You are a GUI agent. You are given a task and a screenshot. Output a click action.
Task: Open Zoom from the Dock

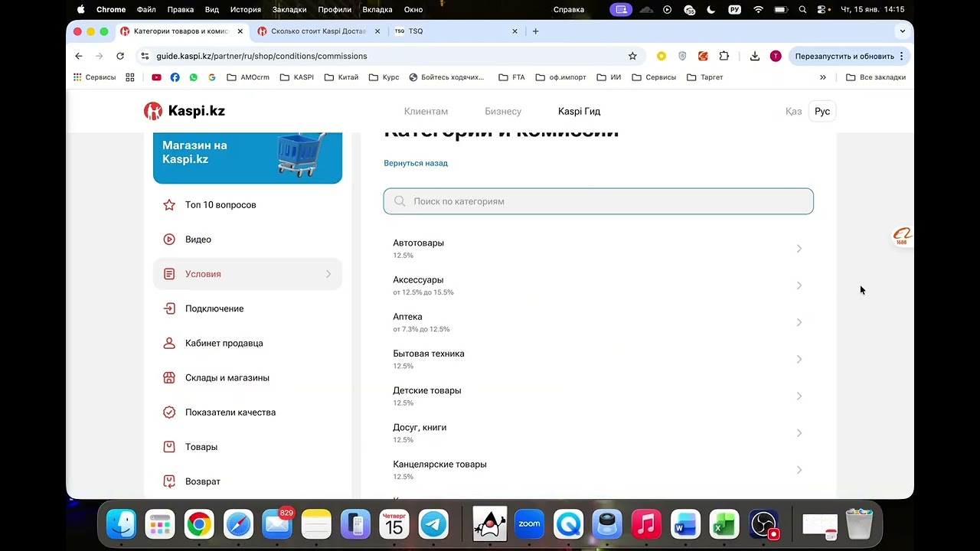[x=529, y=525]
